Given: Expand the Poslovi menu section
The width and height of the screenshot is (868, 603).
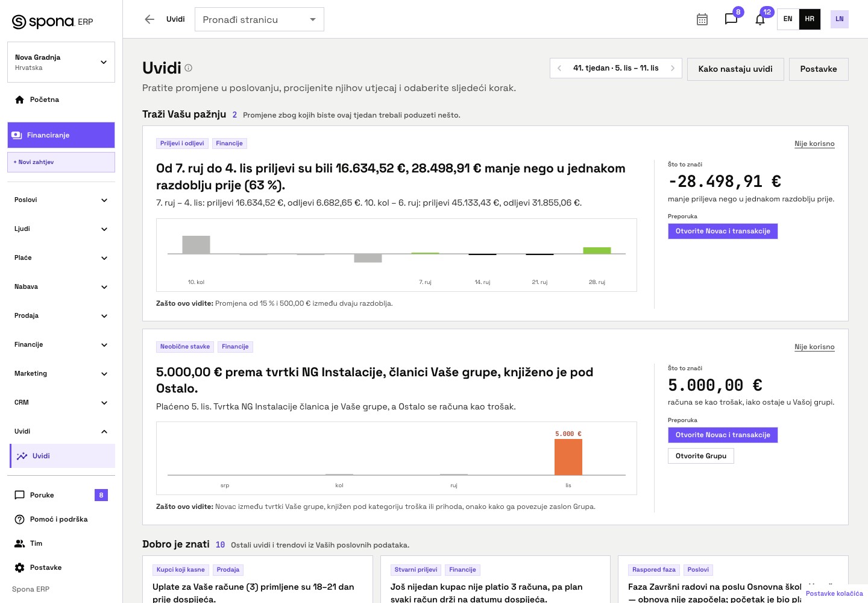Looking at the screenshot, I should point(61,200).
